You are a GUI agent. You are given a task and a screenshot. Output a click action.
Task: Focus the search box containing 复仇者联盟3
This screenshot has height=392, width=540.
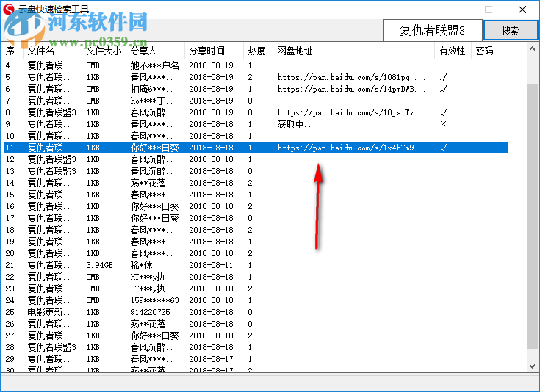click(x=432, y=31)
